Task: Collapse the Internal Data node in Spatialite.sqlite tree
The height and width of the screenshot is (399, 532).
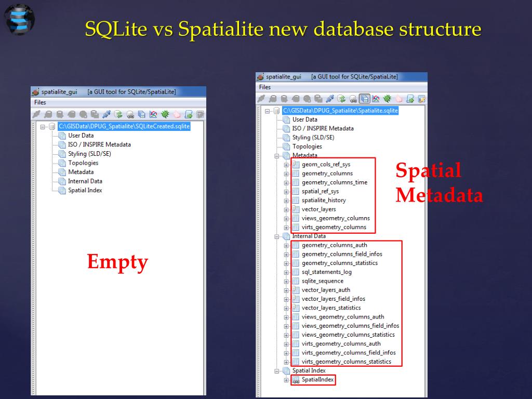Action: click(x=277, y=237)
